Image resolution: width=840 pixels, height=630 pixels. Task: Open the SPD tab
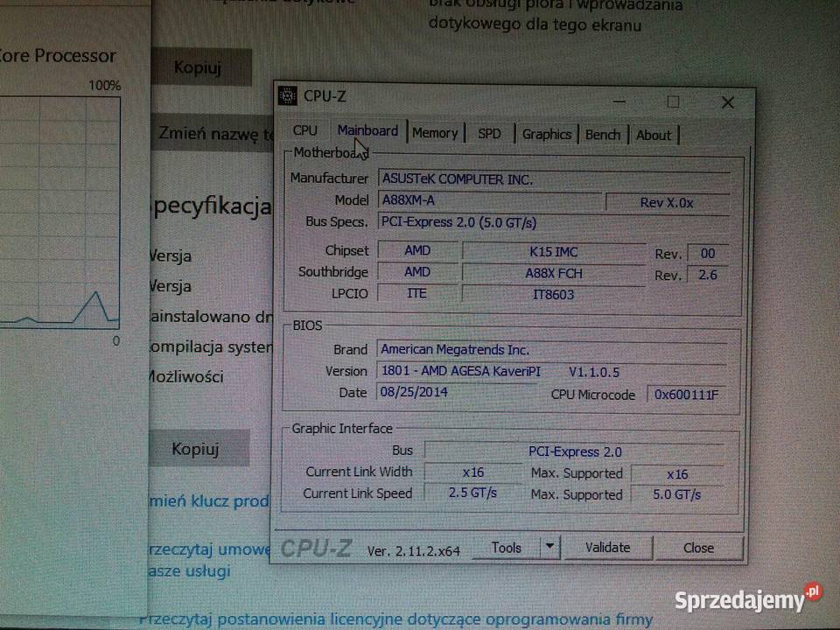point(489,133)
